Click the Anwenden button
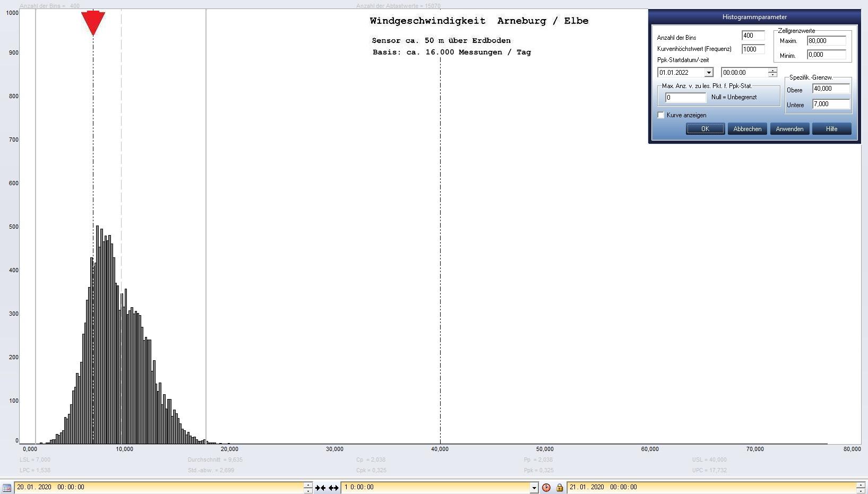Viewport: 868px width, 494px height. (x=789, y=129)
